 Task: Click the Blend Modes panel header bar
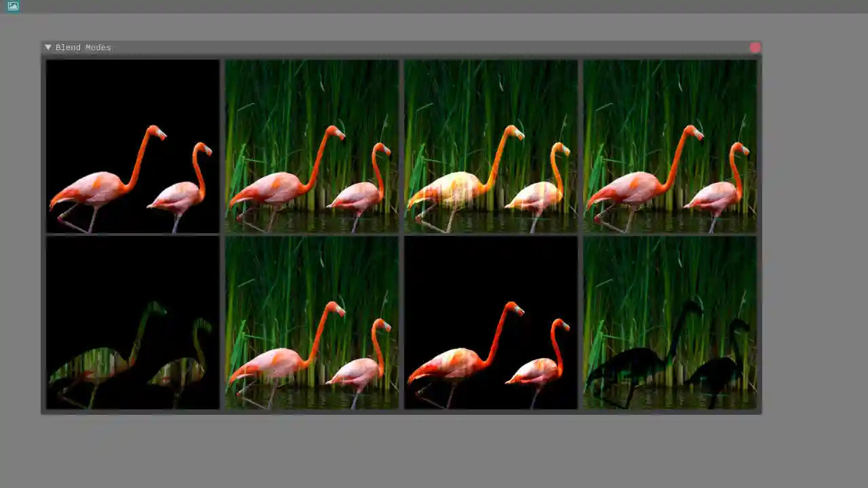(407, 47)
